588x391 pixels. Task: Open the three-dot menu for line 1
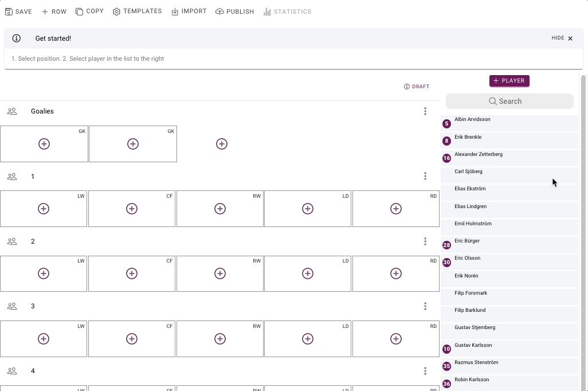click(425, 176)
